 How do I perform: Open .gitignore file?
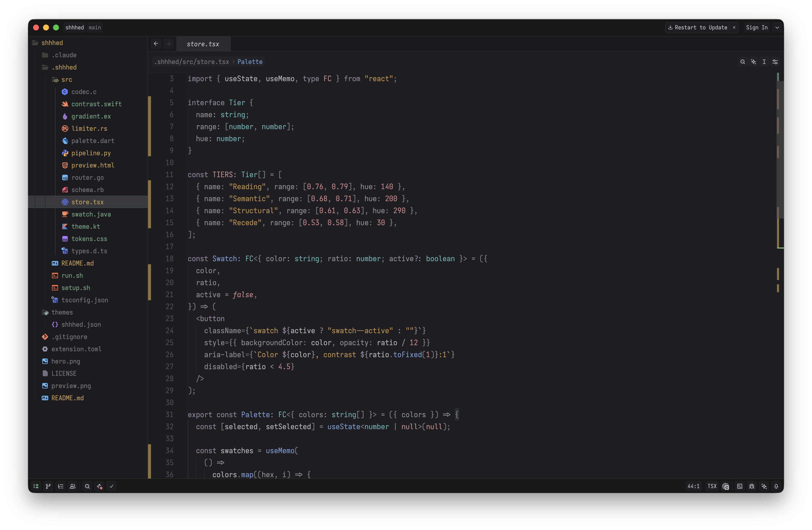coord(88,337)
